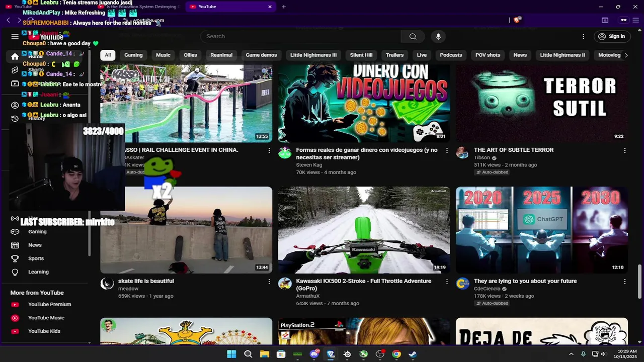Open CdeCiencia channel name link
Screen dimensions: 644x362
(x=487, y=289)
